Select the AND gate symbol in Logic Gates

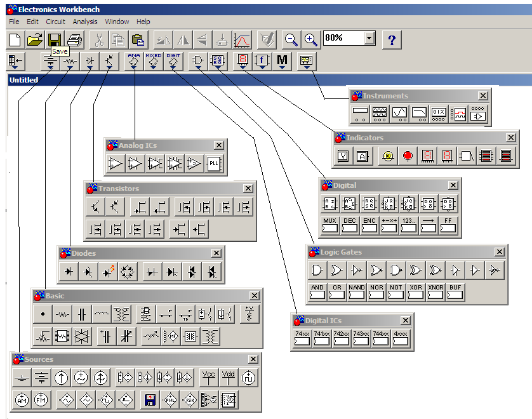point(317,270)
